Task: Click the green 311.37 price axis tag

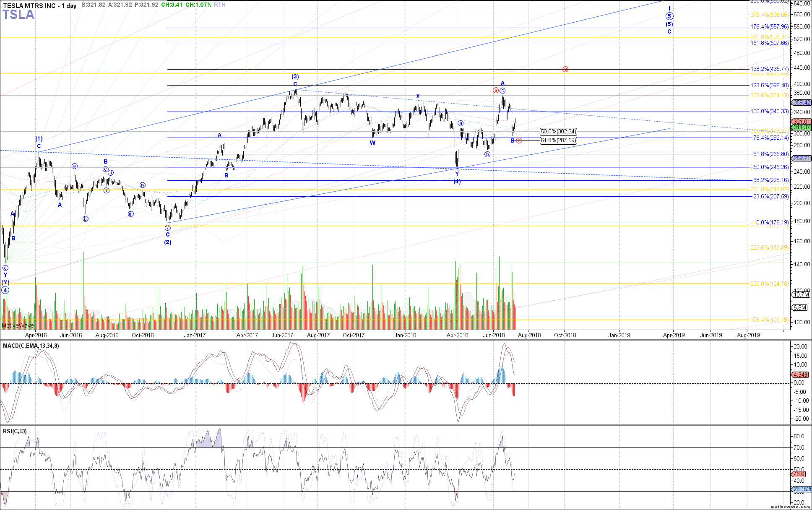Action: click(801, 127)
